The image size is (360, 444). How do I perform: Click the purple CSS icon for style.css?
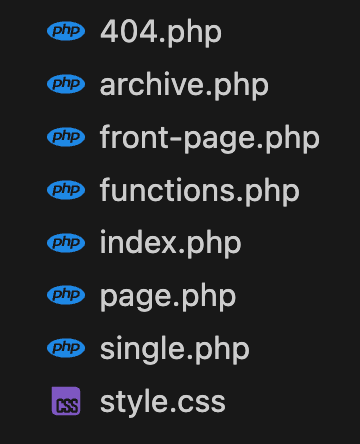pyautogui.click(x=66, y=401)
